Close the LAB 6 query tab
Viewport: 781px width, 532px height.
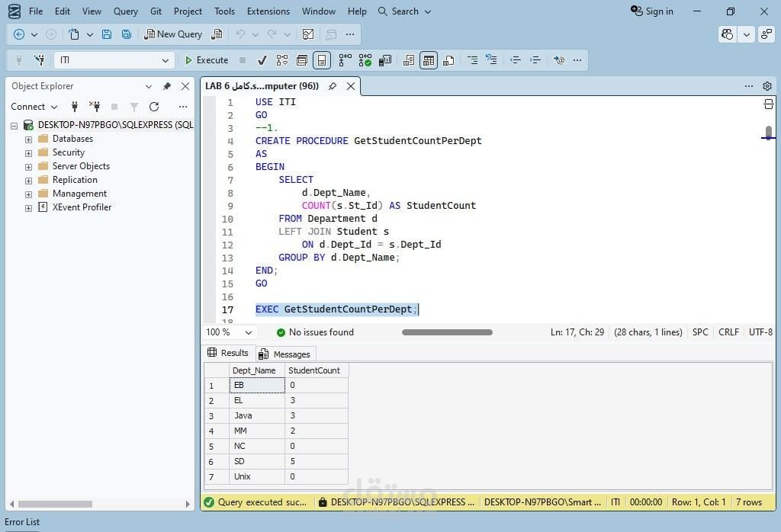click(x=351, y=86)
